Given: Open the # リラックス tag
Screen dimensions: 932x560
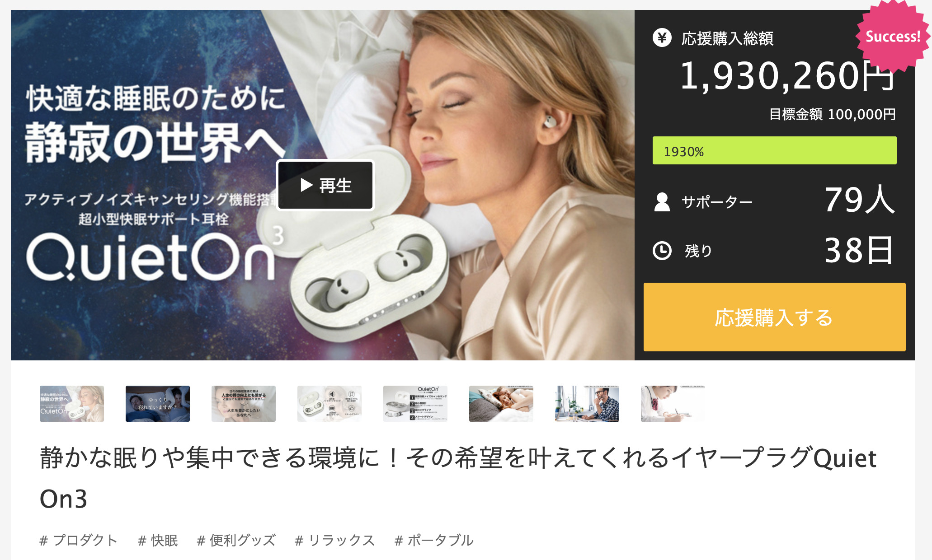Looking at the screenshot, I should point(335,540).
